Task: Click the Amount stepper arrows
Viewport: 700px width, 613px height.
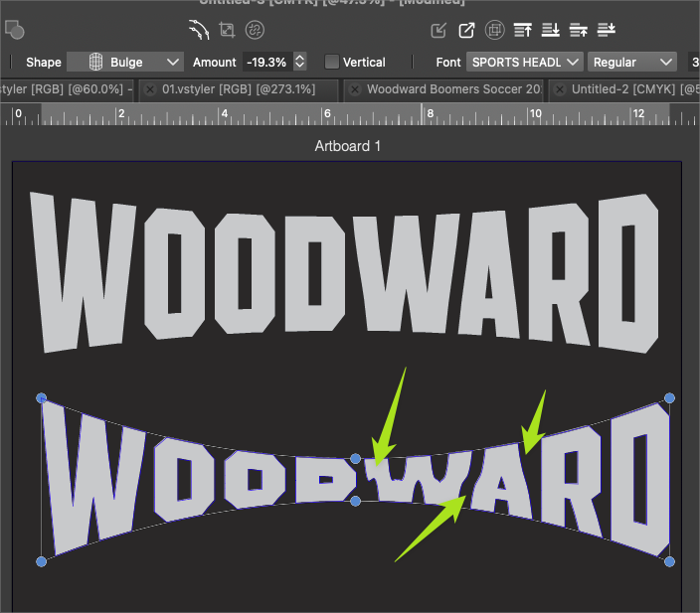Action: [x=300, y=62]
